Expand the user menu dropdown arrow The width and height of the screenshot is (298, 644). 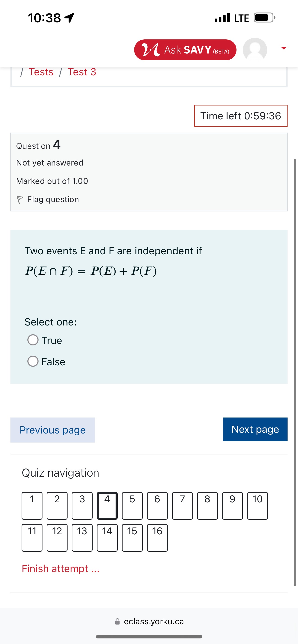[283, 48]
